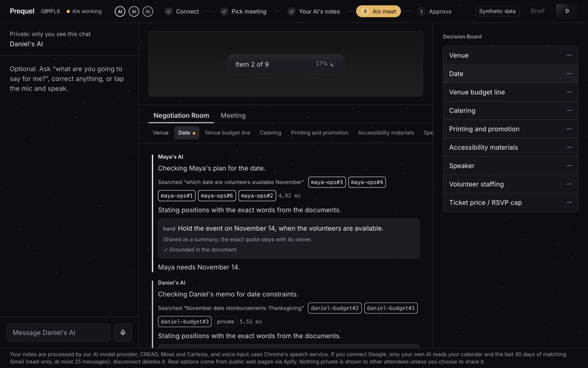Click the Grounded in the document note

pyautogui.click(x=200, y=250)
